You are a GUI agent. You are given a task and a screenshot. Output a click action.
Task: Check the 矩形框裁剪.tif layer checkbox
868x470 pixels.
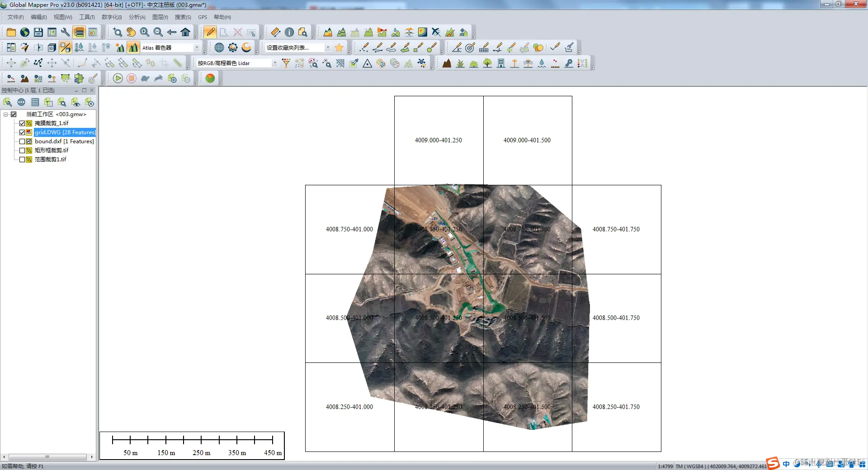point(22,150)
